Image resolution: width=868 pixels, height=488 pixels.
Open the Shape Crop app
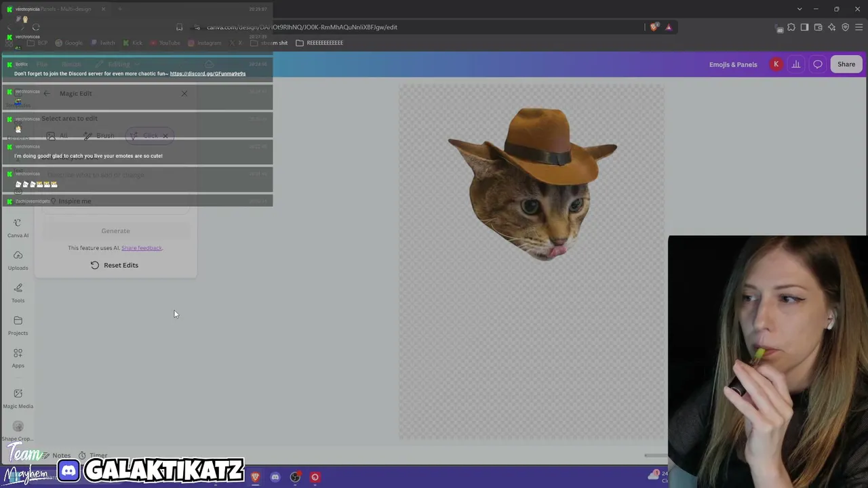click(x=18, y=431)
